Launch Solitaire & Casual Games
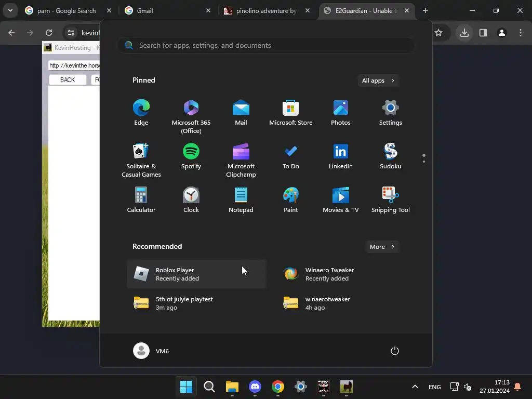 coord(141,160)
